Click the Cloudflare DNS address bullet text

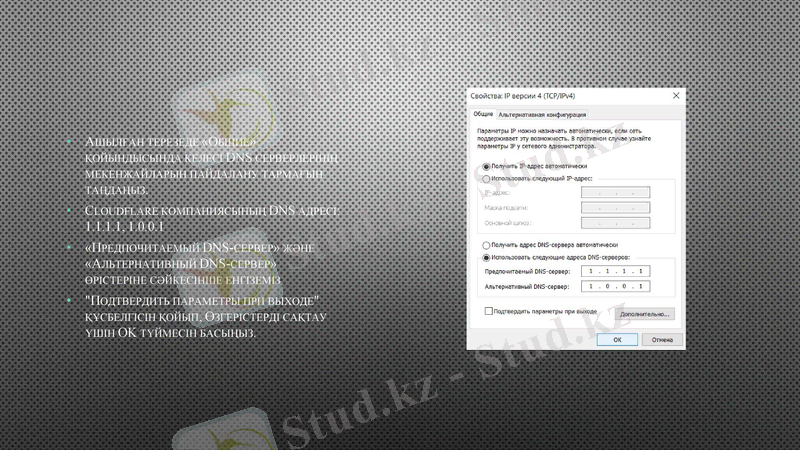[212, 218]
